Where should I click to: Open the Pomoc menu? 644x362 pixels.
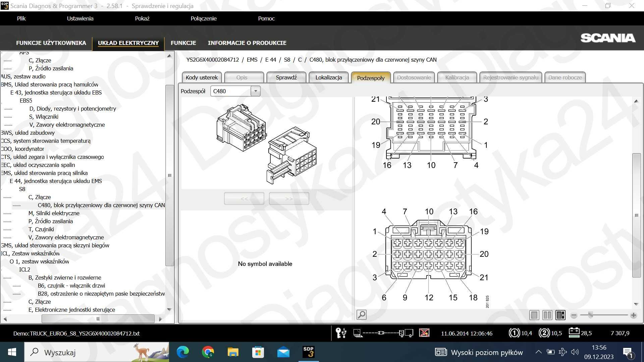[266, 18]
